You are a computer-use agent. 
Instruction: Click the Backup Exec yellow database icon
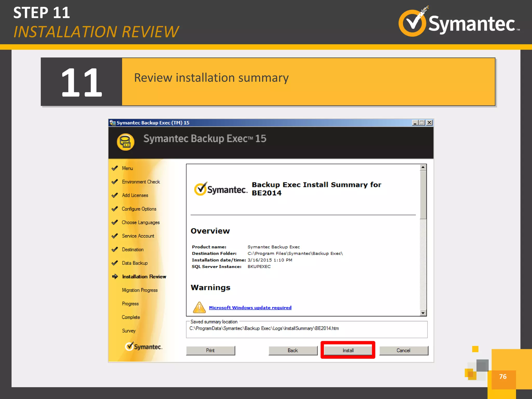tap(125, 142)
